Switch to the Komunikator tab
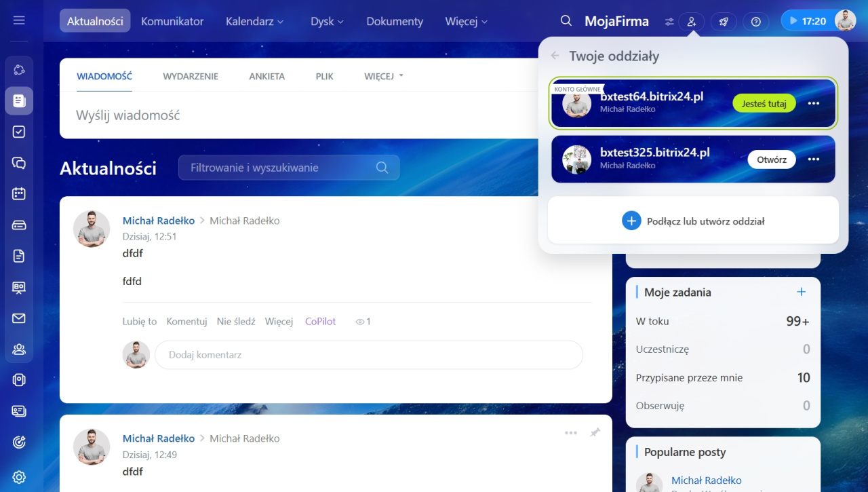Screen dimensions: 868x492 pyautogui.click(x=172, y=22)
